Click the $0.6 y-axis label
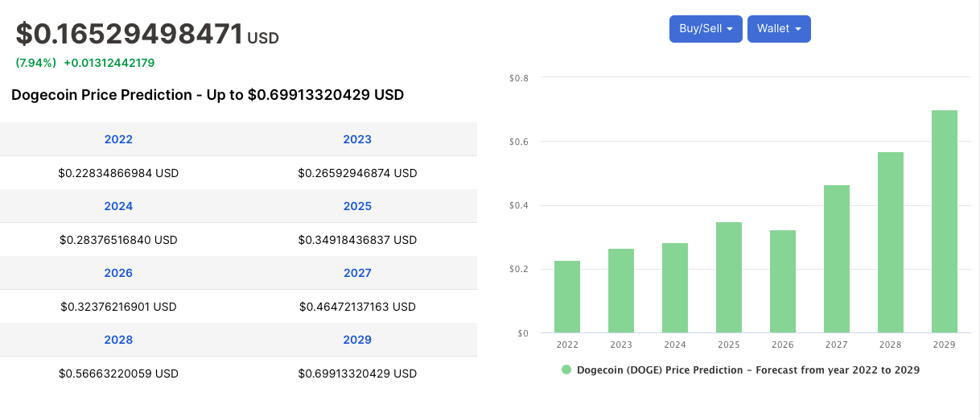Viewport: 980px width, 417px height. (x=519, y=142)
